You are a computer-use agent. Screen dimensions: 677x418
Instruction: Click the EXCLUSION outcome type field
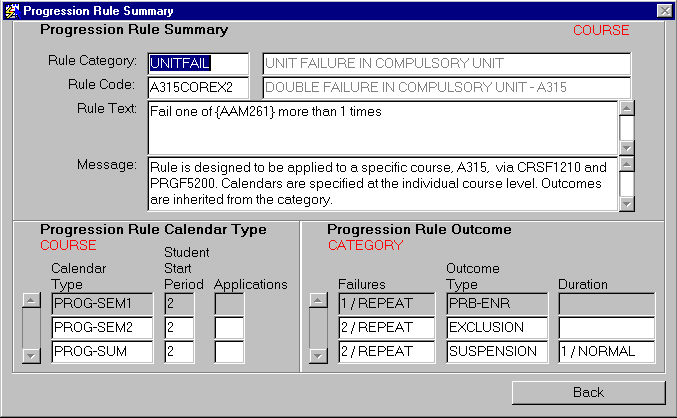click(496, 328)
